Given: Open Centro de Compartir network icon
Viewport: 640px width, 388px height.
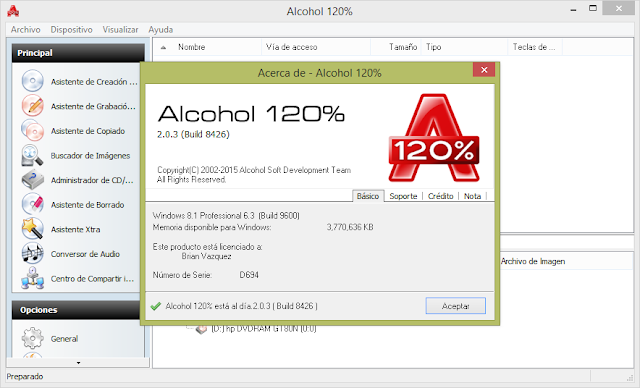Looking at the screenshot, I should point(32,278).
